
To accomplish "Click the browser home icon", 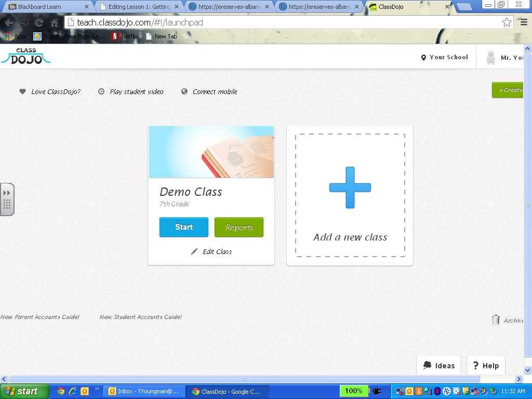I will coord(54,22).
